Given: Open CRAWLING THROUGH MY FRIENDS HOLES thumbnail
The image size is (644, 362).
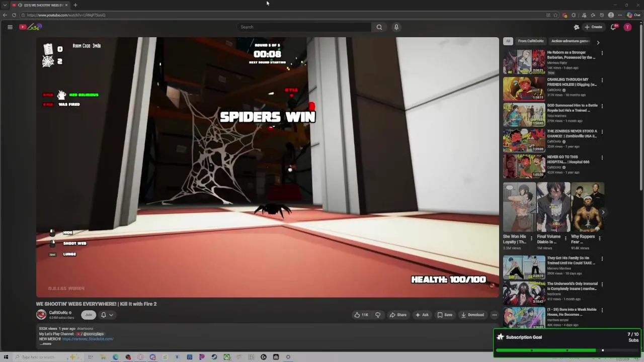Looking at the screenshot, I should pos(524,88).
